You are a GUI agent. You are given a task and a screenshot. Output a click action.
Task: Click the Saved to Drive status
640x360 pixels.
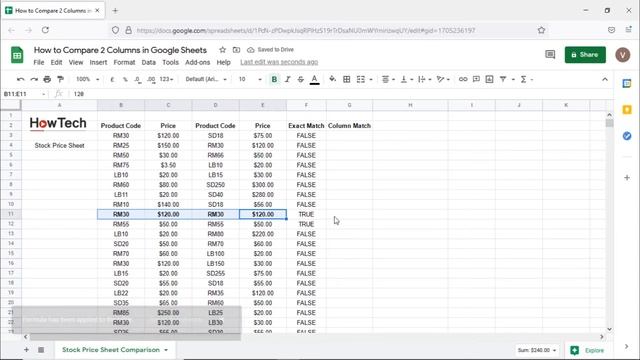[x=271, y=50]
